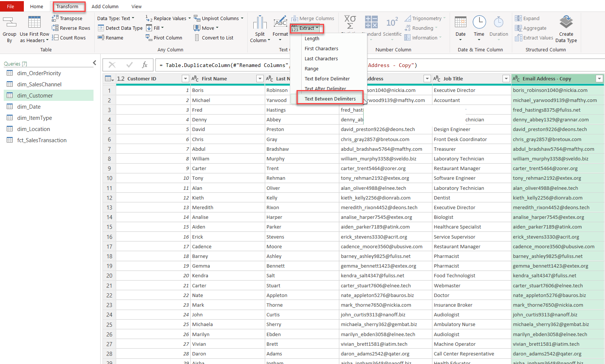The image size is (605, 364).
Task: Select Reverse Rows in the ribbon
Action: (71, 28)
